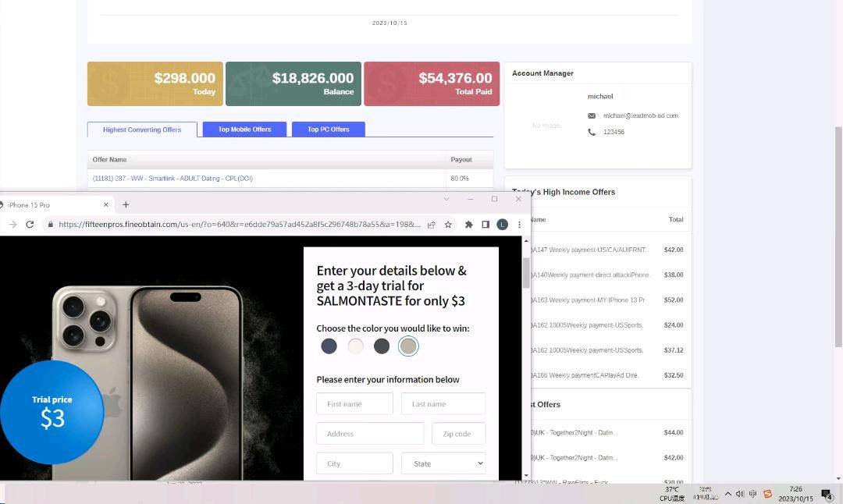Check the CPU temperature tray widget

[x=672, y=494]
